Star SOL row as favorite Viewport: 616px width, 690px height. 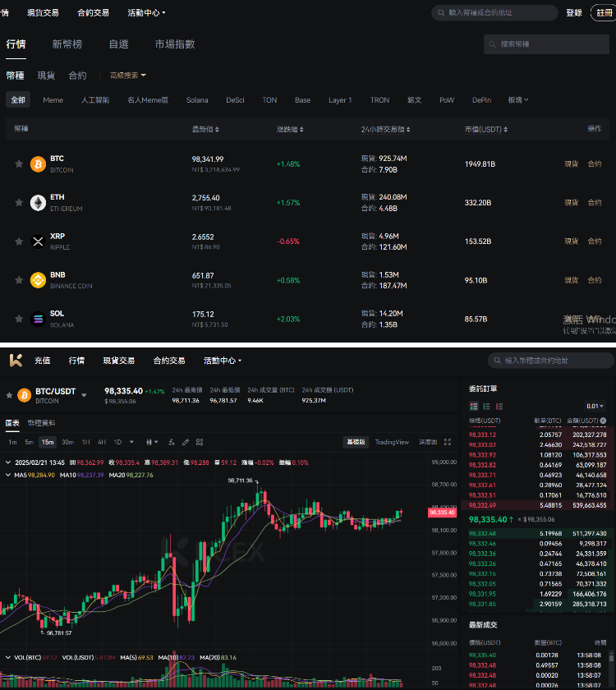pyautogui.click(x=19, y=319)
